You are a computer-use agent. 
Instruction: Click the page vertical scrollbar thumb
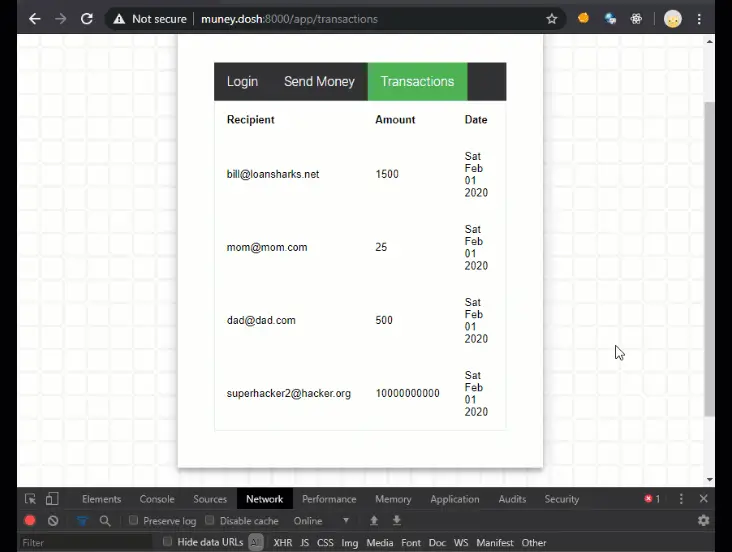(710, 259)
